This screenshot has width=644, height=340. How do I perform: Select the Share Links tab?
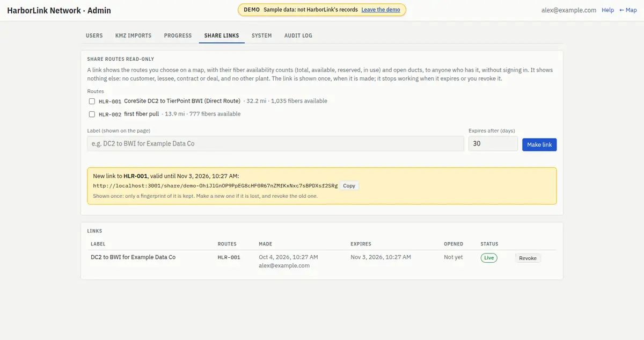(222, 35)
